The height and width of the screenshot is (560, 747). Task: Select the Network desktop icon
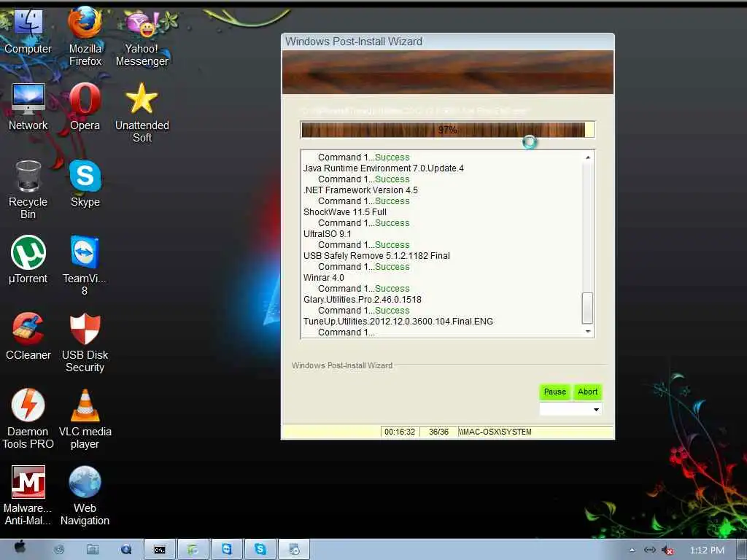(x=28, y=107)
